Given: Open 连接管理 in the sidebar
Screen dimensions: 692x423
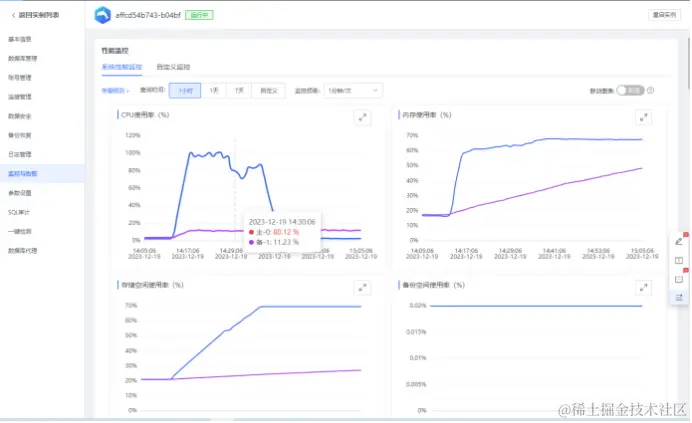Looking at the screenshot, I should click(20, 97).
